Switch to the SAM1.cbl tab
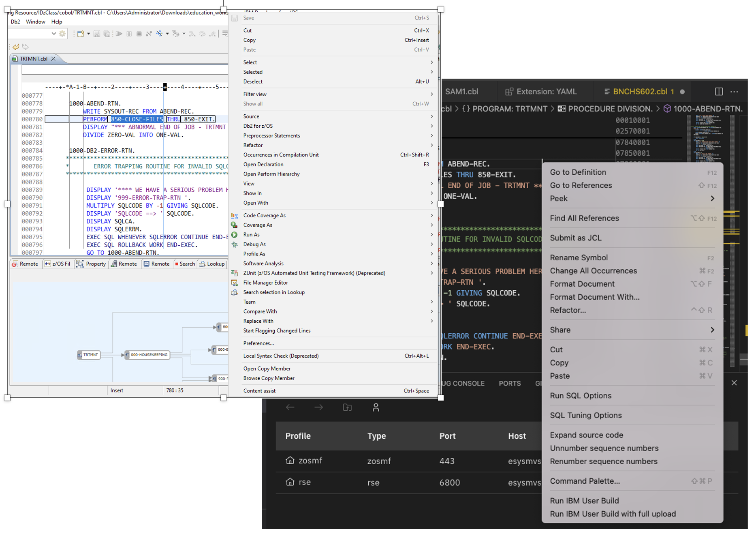 click(x=461, y=92)
